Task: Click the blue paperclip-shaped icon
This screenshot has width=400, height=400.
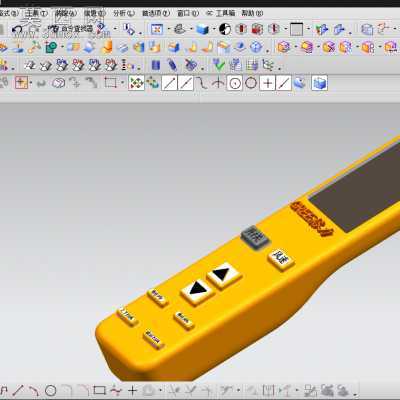Action: (x=172, y=65)
